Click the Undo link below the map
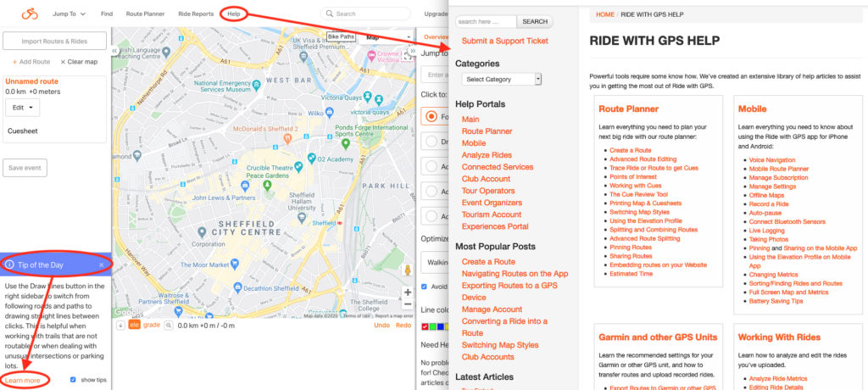This screenshot has width=868, height=390. coord(382,326)
